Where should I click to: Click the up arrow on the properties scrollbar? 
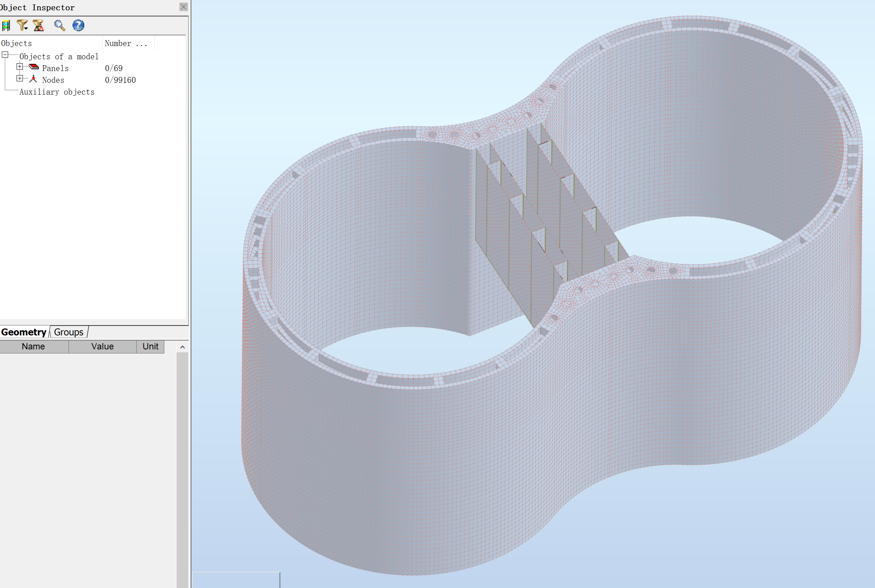pyautogui.click(x=183, y=347)
